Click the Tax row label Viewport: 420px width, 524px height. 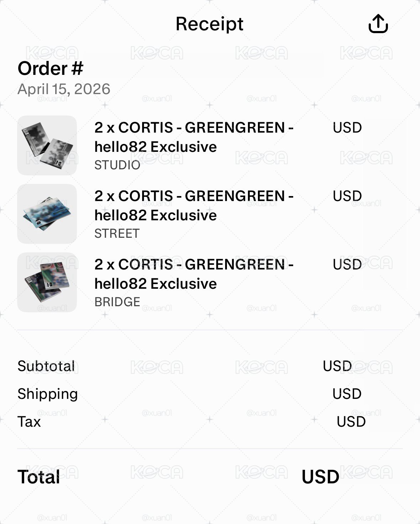29,422
